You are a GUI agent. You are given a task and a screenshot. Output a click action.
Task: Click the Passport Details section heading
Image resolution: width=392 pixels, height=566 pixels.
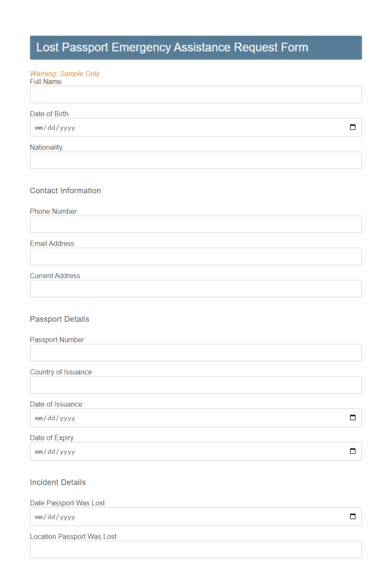click(x=59, y=319)
